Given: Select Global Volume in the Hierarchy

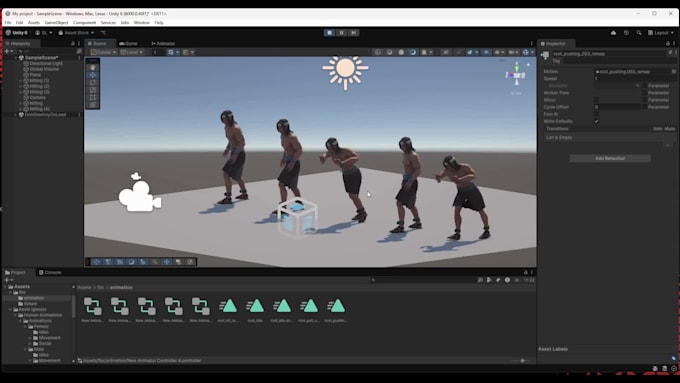Looking at the screenshot, I should coord(44,69).
